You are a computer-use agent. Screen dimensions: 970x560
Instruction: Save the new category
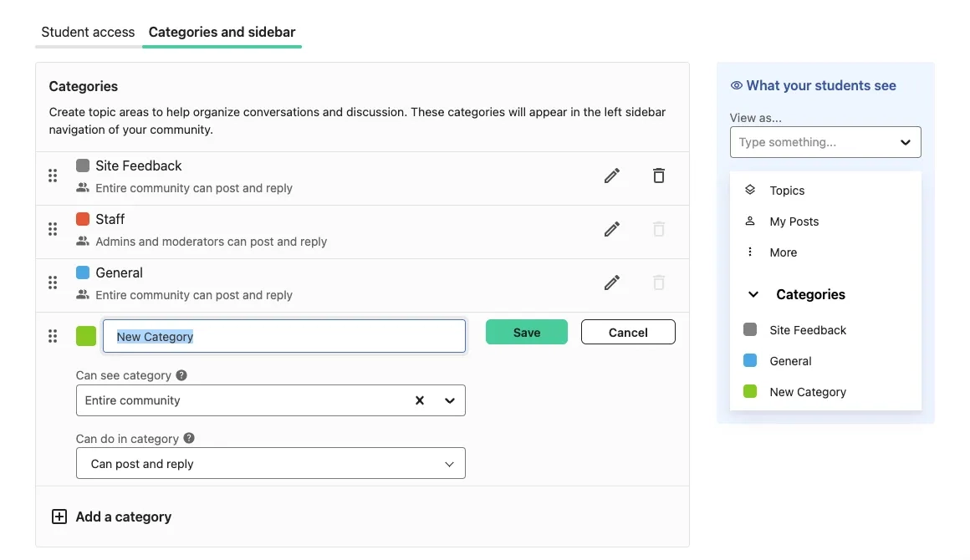tap(527, 332)
